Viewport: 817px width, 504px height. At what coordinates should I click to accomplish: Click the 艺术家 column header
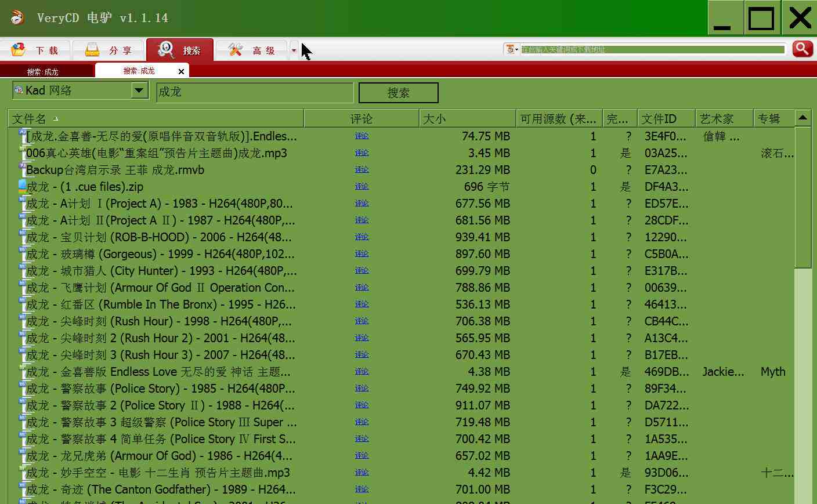point(725,118)
